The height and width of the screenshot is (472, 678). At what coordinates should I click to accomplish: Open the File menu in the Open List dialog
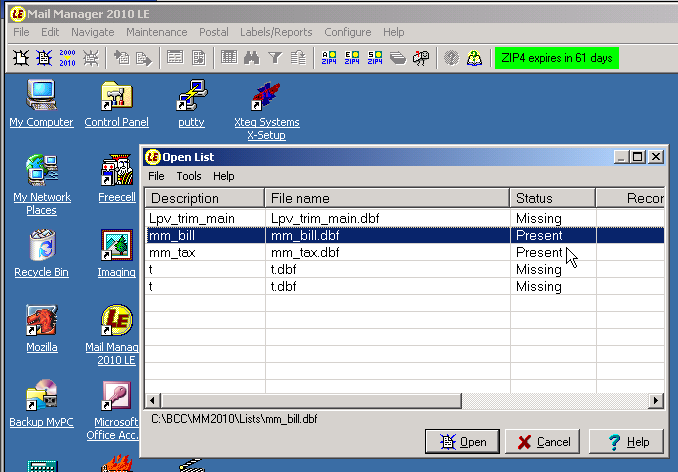(156, 176)
